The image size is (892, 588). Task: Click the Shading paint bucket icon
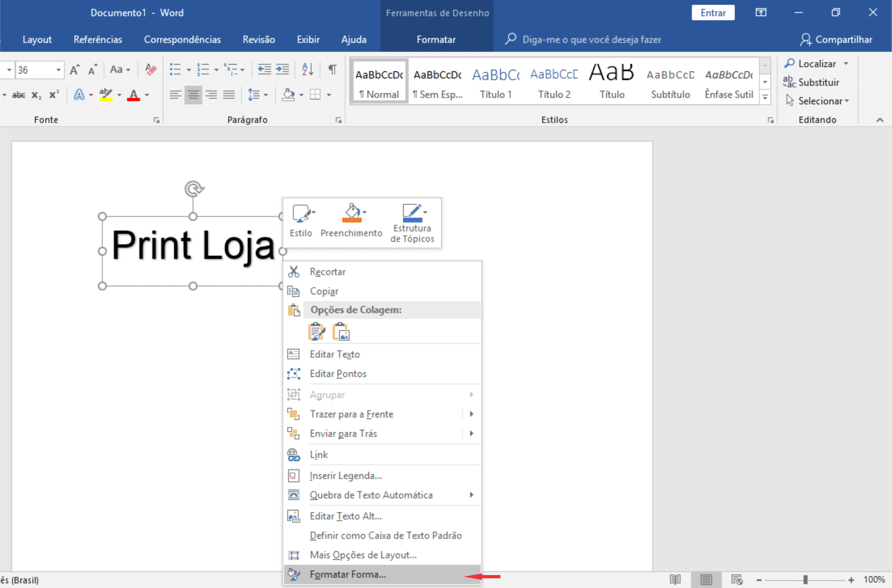288,95
